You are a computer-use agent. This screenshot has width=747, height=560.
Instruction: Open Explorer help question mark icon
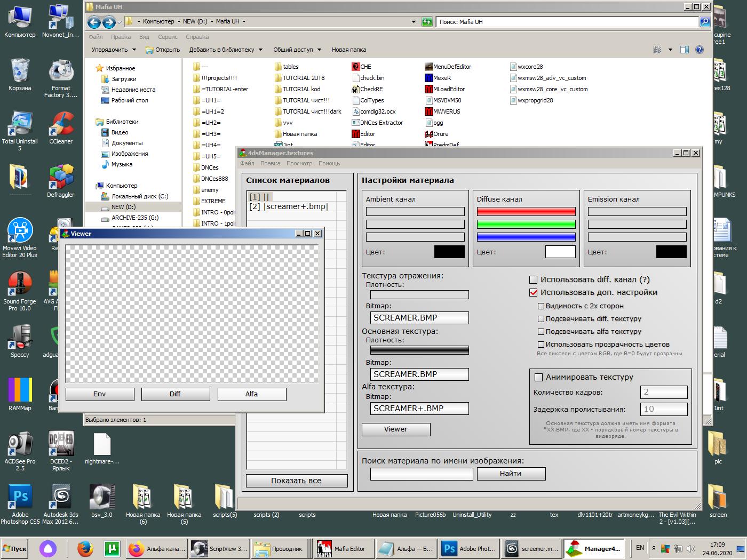coord(700,50)
